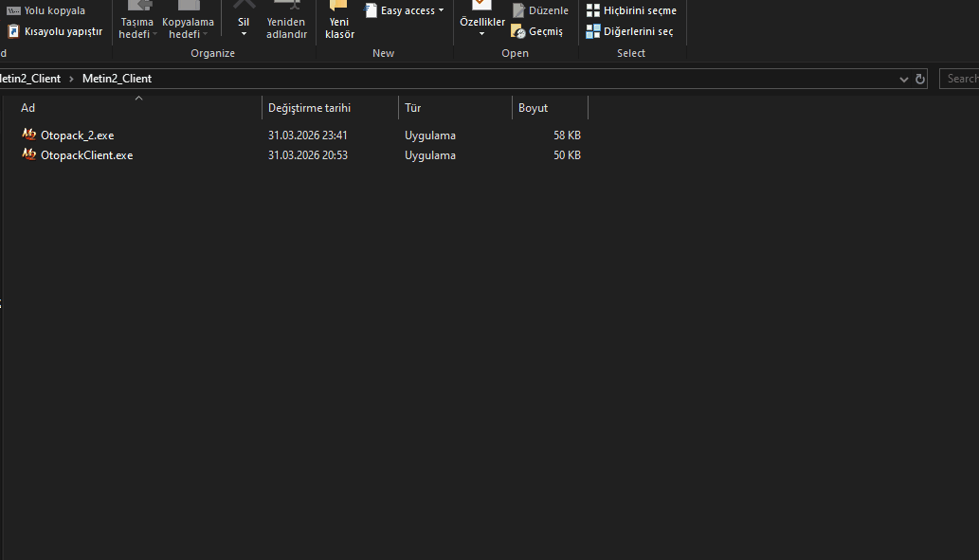
Task: Click Hiçbirini seçme (Select none)
Action: coord(631,10)
